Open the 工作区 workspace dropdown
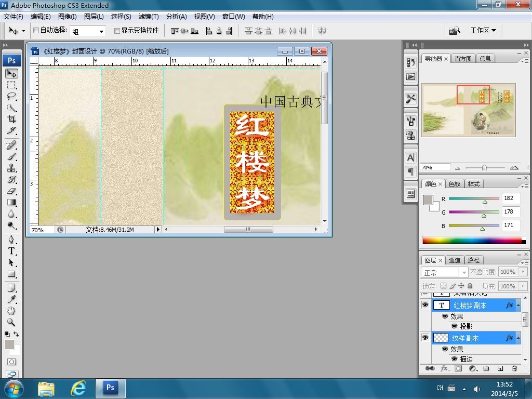This screenshot has width=532, height=399. point(483,31)
